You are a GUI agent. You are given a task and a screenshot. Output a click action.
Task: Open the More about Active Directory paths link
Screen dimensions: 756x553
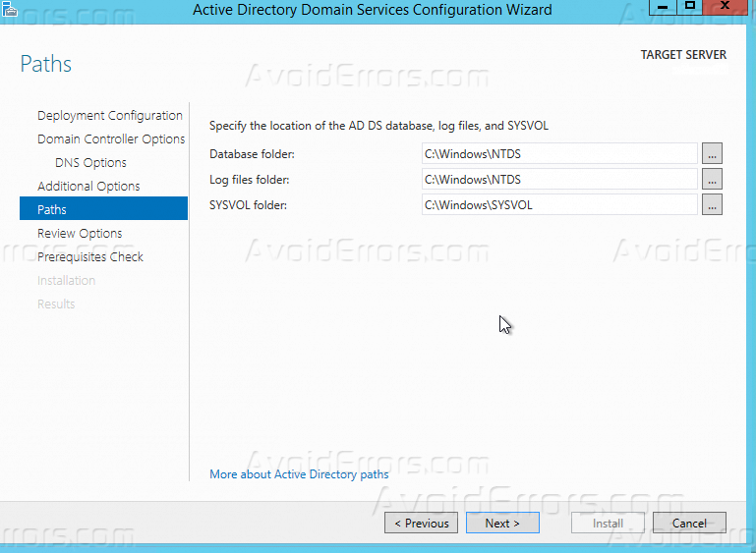299,474
